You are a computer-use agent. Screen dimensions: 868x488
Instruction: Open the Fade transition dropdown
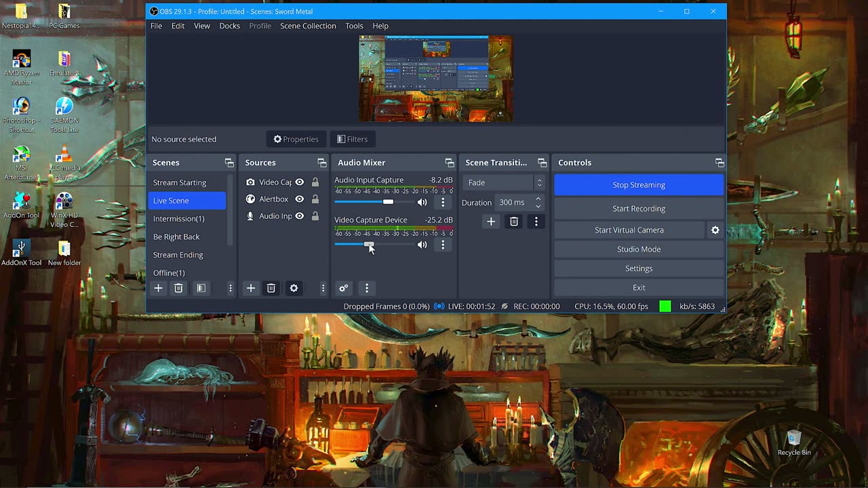(504, 182)
